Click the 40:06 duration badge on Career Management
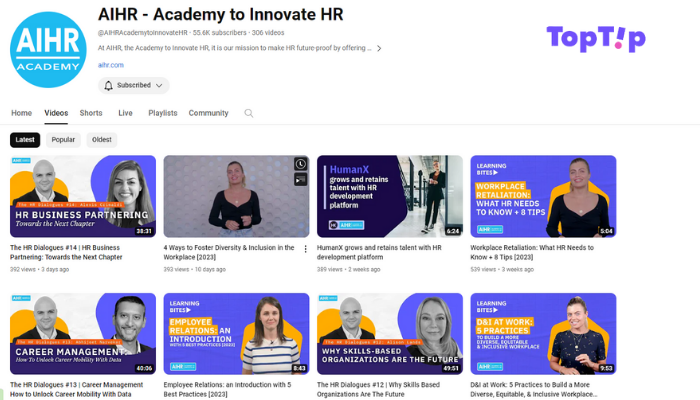 144,368
